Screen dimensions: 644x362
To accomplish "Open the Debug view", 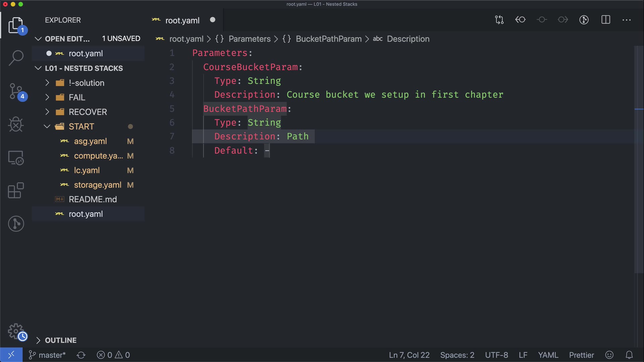I will (x=16, y=124).
